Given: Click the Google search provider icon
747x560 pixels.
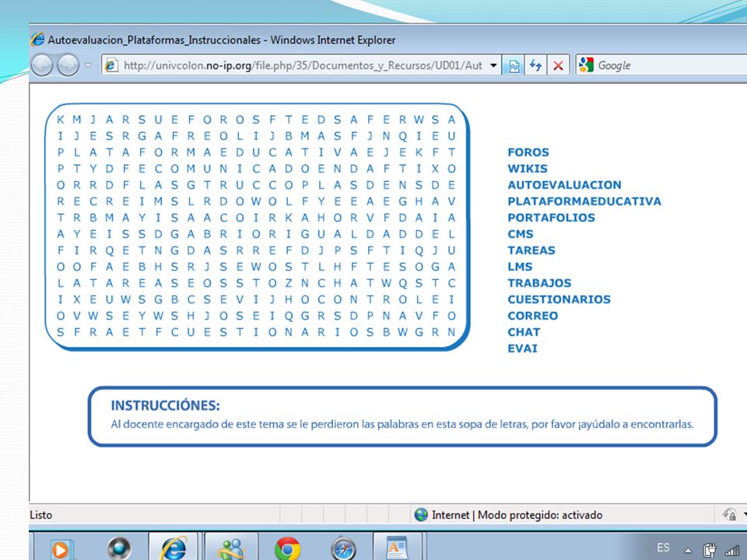Looking at the screenshot, I should click(586, 65).
